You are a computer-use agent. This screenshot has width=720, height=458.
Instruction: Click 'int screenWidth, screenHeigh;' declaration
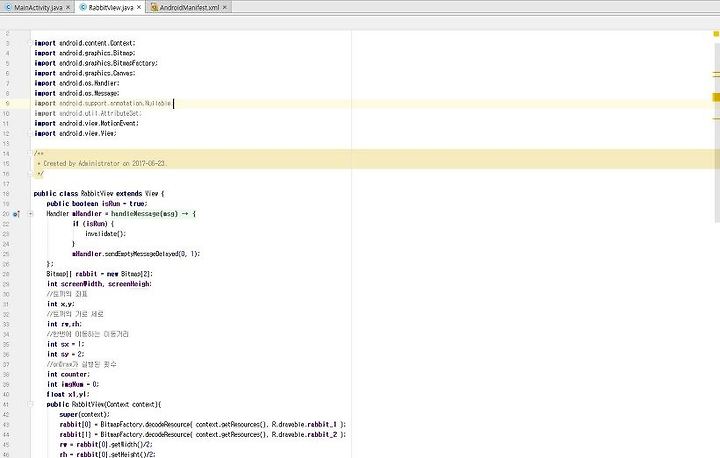pyautogui.click(x=99, y=284)
